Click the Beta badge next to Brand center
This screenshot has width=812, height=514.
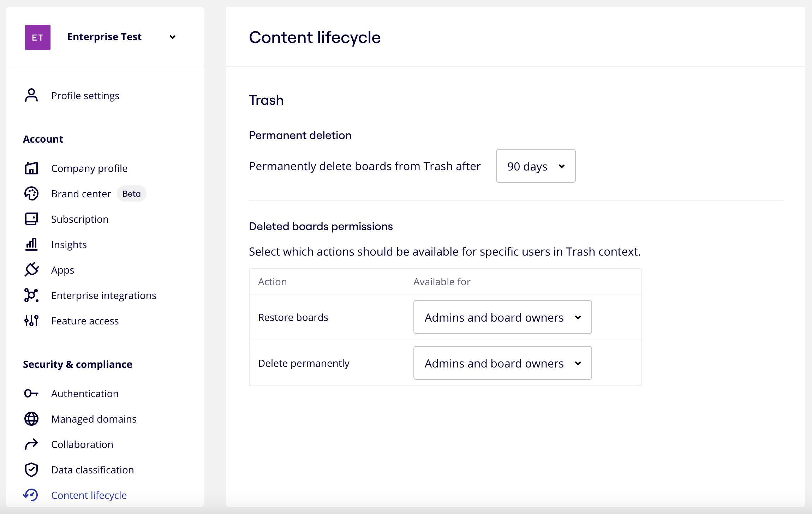point(132,193)
